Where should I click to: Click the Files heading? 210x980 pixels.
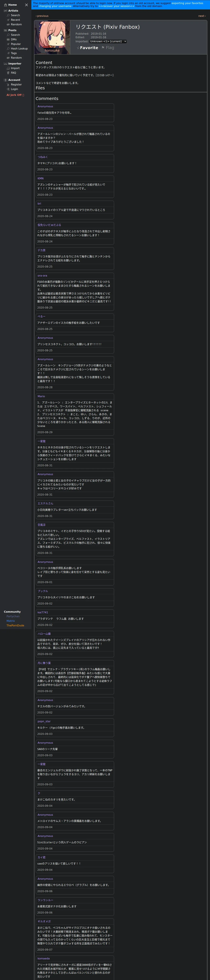[40, 88]
